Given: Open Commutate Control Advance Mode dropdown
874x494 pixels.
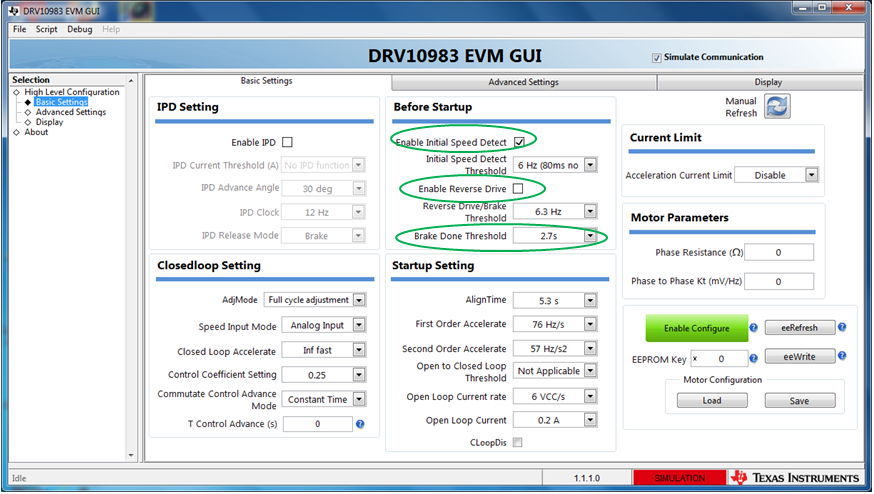Looking at the screenshot, I should click(x=360, y=399).
